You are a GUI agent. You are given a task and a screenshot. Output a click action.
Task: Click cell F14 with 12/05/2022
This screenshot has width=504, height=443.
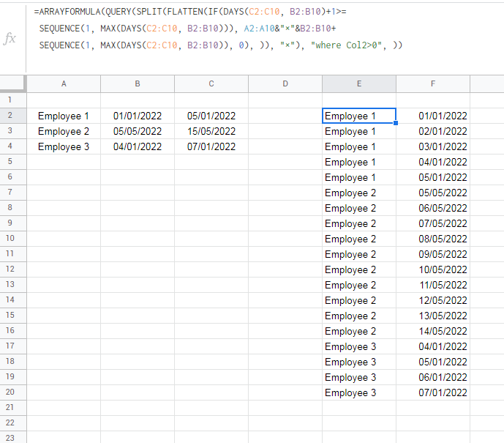point(433,300)
